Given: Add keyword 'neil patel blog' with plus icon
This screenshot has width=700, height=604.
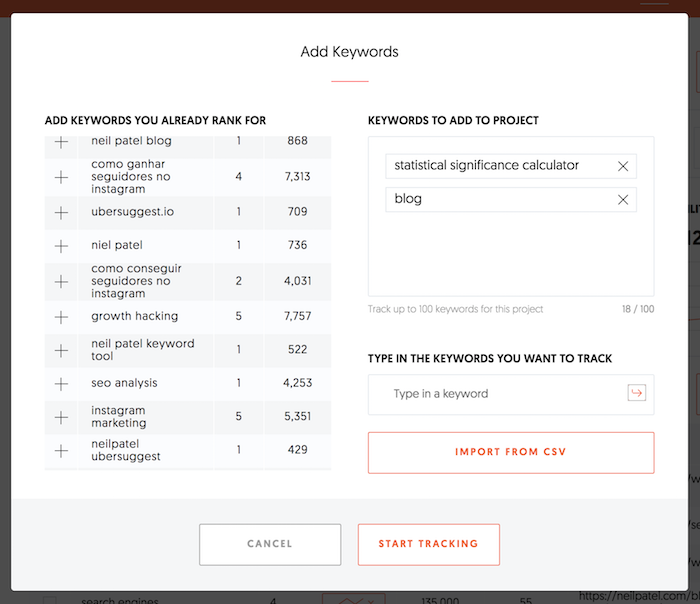Looking at the screenshot, I should (x=61, y=142).
